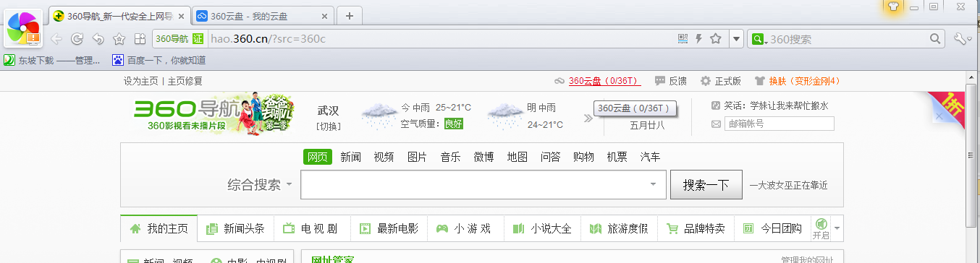This screenshot has width=980, height=263.
Task: Open the 新闻头条 tab
Action: coord(235,228)
